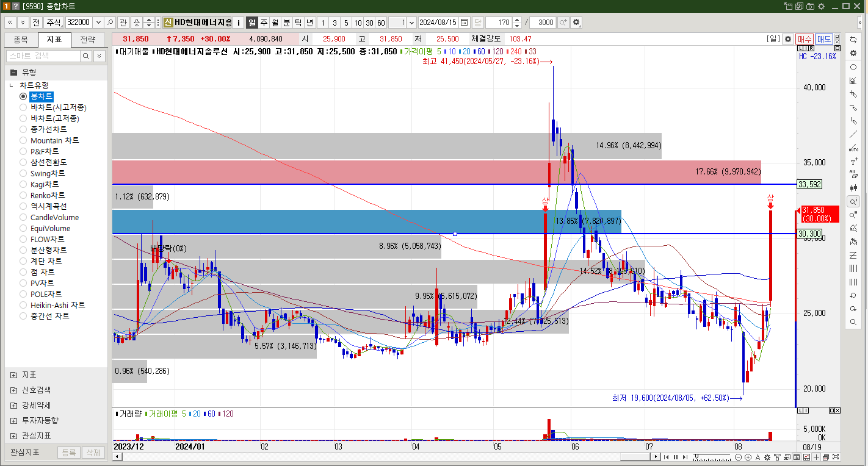Click the fullscreen expand icon at bottom right
This screenshot has width=868, height=466.
[836, 457]
